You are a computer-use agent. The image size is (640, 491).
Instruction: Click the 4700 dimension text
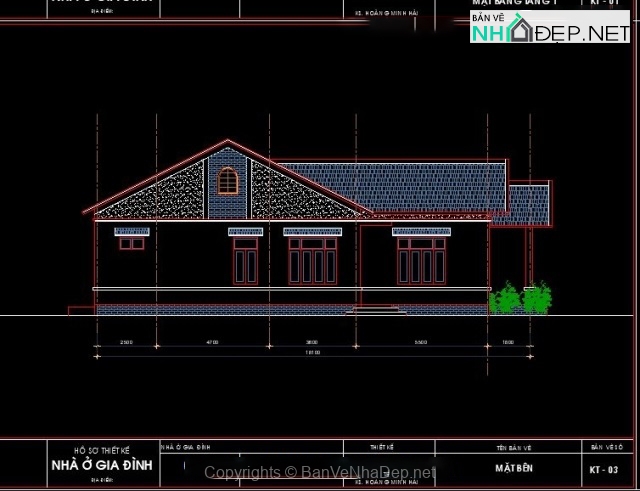point(211,342)
